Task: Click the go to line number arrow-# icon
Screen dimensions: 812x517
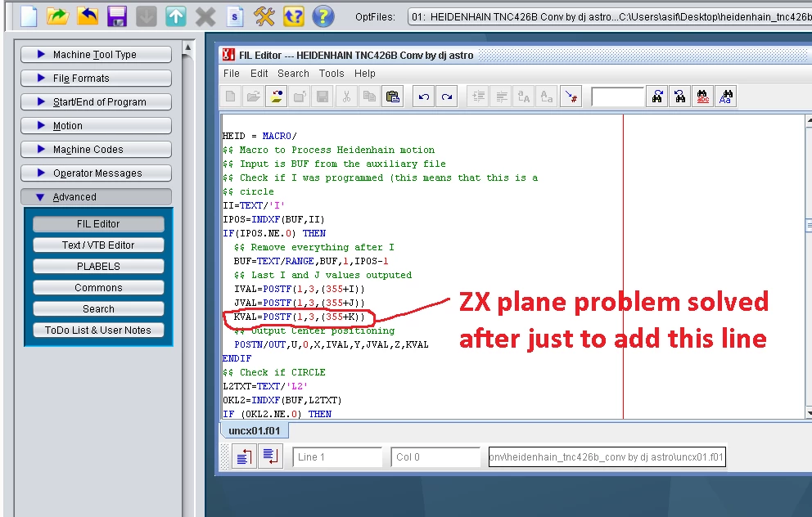Action: tap(571, 97)
